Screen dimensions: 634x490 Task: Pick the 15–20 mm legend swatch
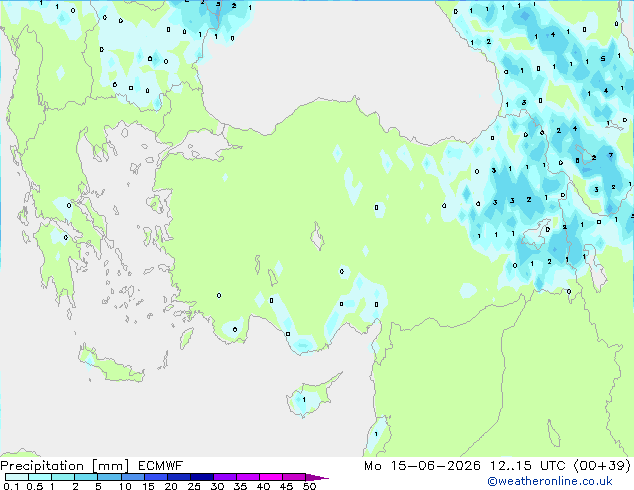[155, 477]
